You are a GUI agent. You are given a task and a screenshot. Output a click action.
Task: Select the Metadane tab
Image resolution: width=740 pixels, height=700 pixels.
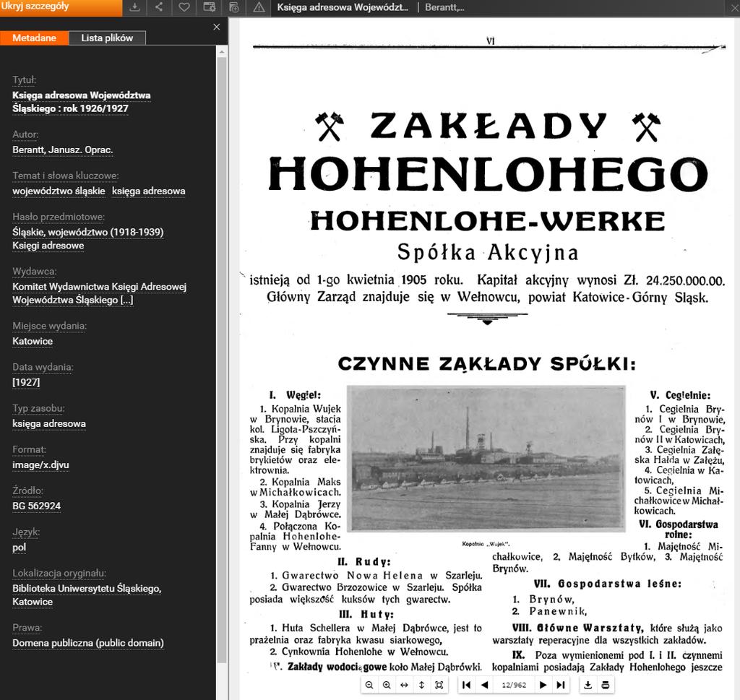click(x=35, y=38)
